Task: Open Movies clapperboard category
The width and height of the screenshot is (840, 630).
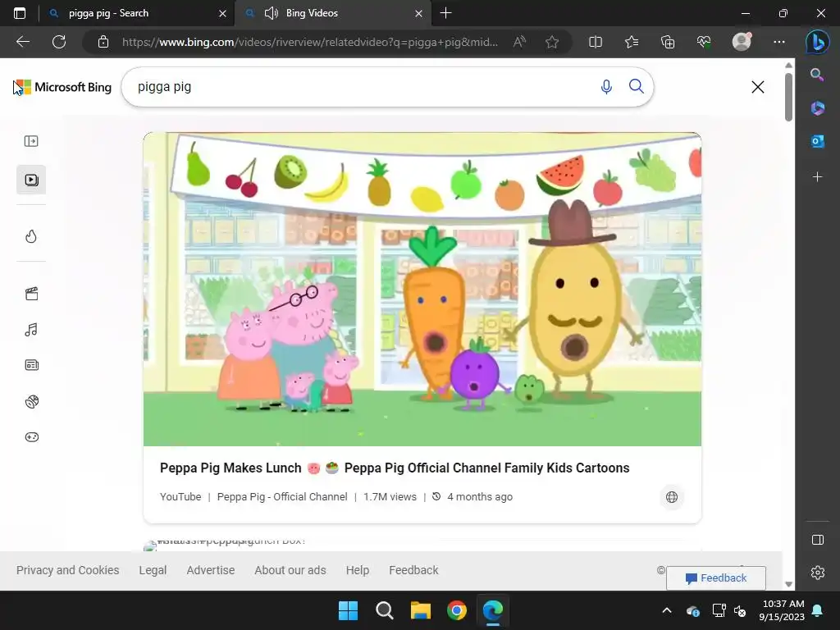Action: pos(31,294)
